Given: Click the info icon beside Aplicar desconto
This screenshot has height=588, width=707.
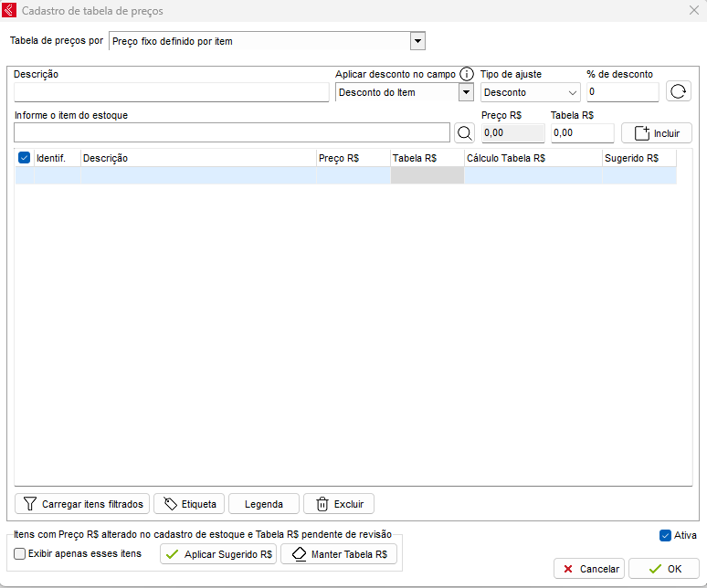Looking at the screenshot, I should pos(467,74).
